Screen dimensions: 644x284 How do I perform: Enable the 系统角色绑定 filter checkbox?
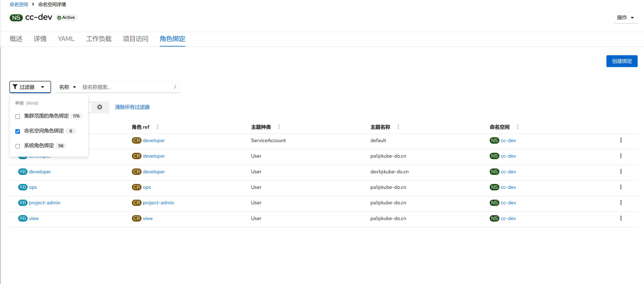pos(17,146)
